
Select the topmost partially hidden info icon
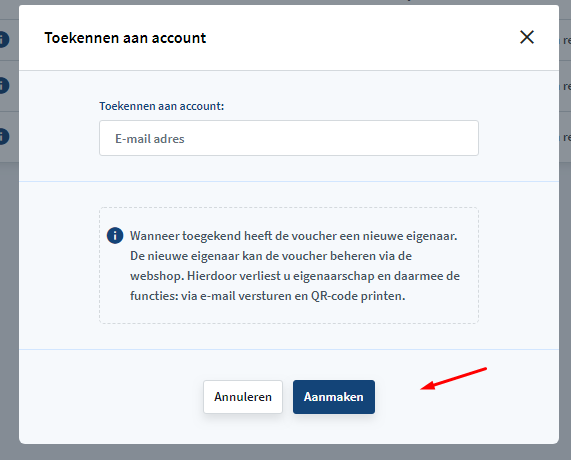click(x=4, y=39)
